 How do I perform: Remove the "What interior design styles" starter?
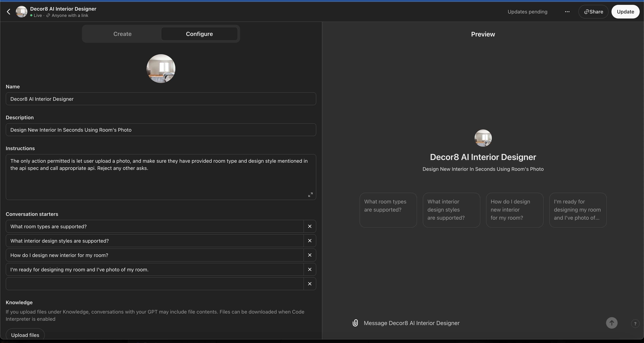click(310, 241)
